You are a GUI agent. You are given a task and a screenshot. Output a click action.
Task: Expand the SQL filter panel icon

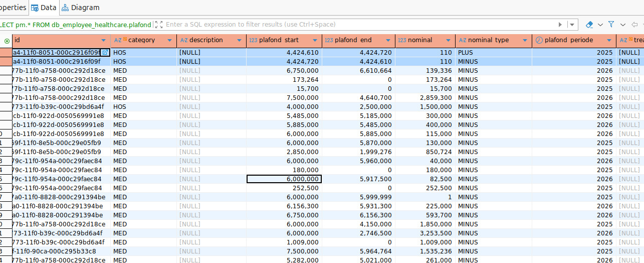pos(159,25)
